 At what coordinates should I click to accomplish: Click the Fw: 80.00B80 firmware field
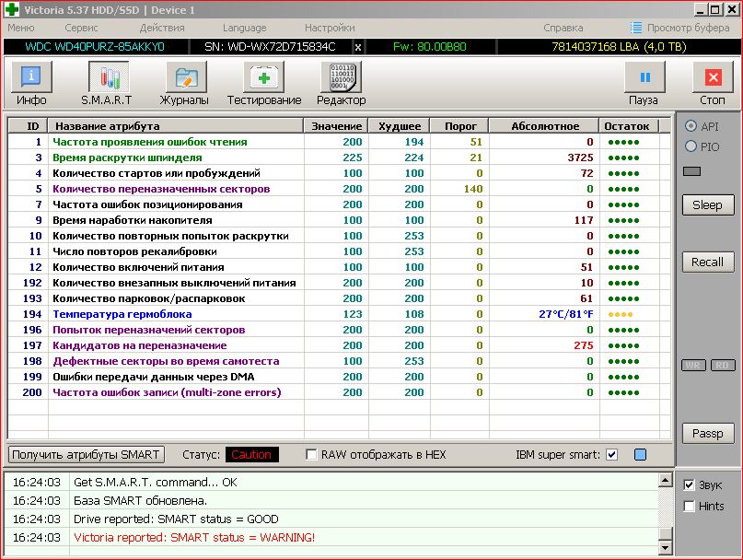tap(430, 47)
